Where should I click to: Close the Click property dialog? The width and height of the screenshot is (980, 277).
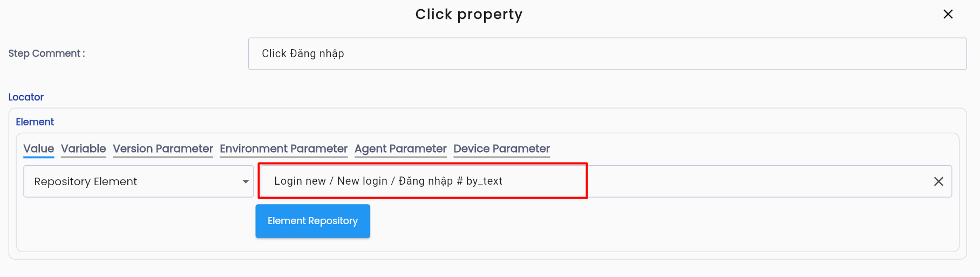pyautogui.click(x=948, y=14)
